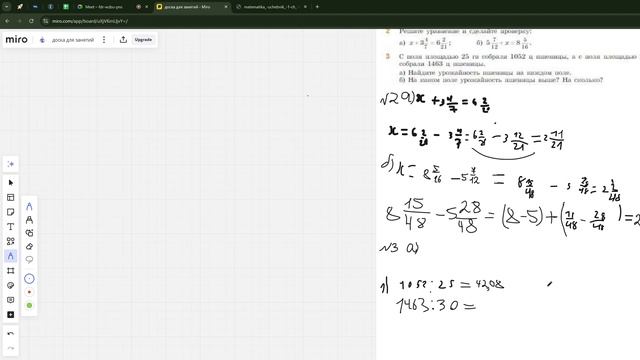Redo the last undone action
This screenshot has width=640, height=360.
(11, 348)
